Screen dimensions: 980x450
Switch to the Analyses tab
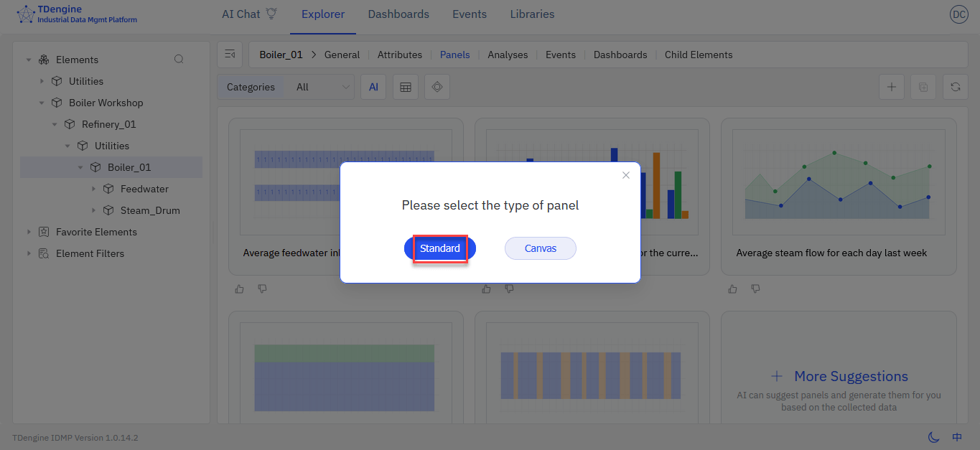click(x=508, y=55)
